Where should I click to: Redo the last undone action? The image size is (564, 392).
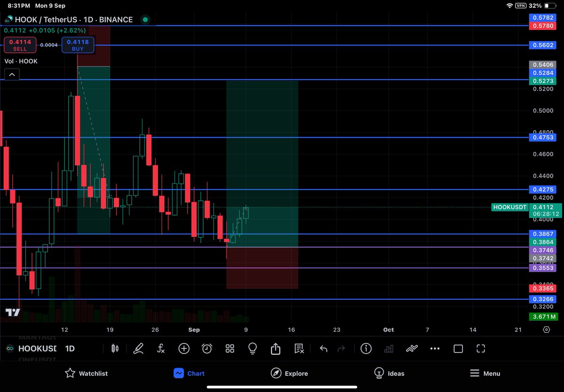[342, 348]
